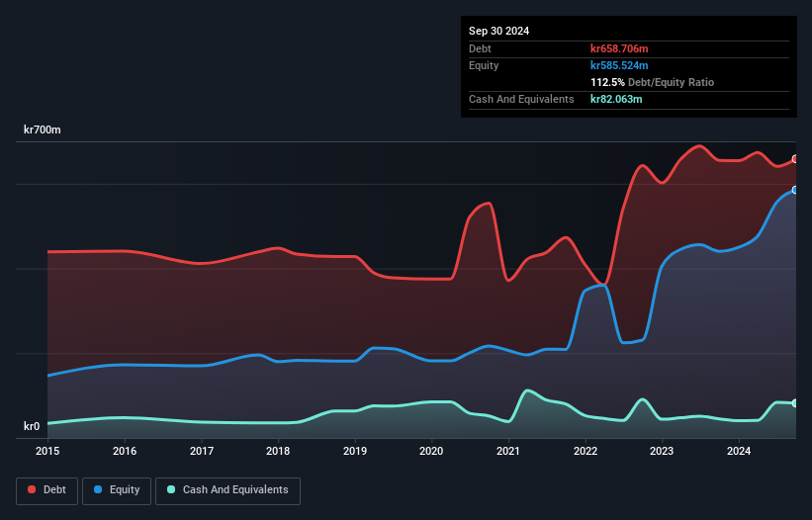Click the red Debt endpoint marker
The width and height of the screenshot is (812, 520).
(795, 159)
